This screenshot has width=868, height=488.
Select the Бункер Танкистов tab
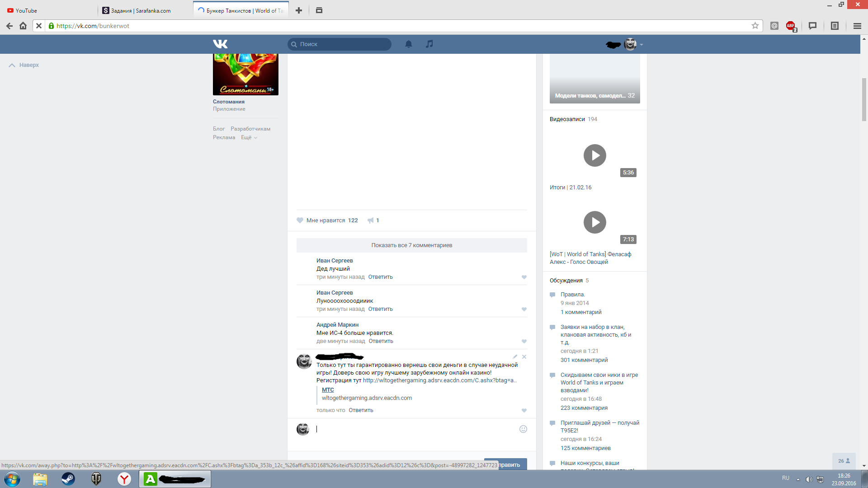click(241, 10)
